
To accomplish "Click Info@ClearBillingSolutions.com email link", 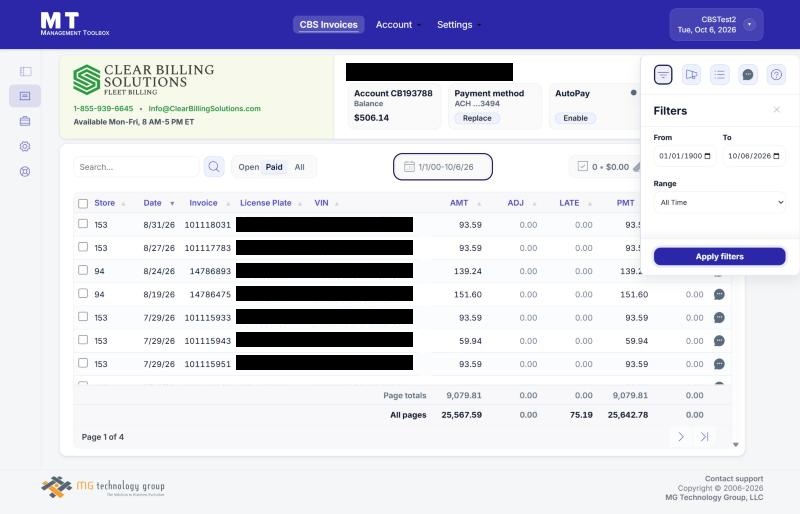I will coord(205,109).
